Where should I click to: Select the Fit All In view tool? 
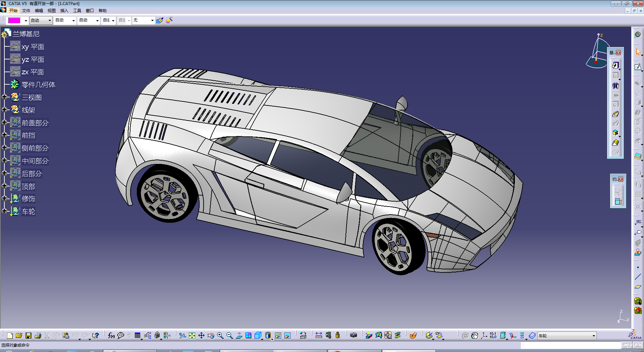(192, 336)
